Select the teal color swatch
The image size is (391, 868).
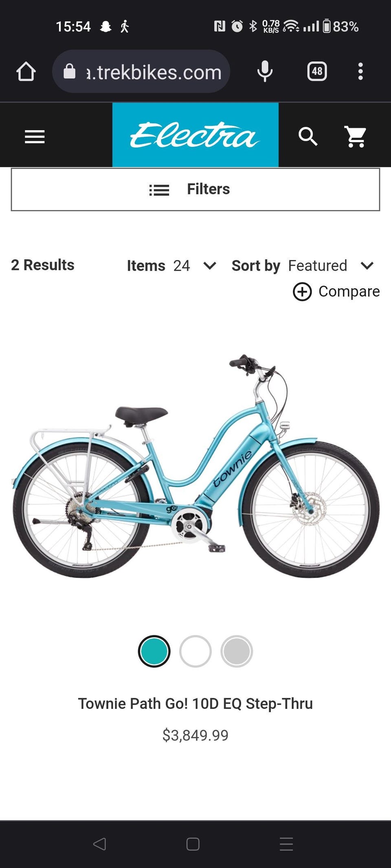pyautogui.click(x=154, y=651)
